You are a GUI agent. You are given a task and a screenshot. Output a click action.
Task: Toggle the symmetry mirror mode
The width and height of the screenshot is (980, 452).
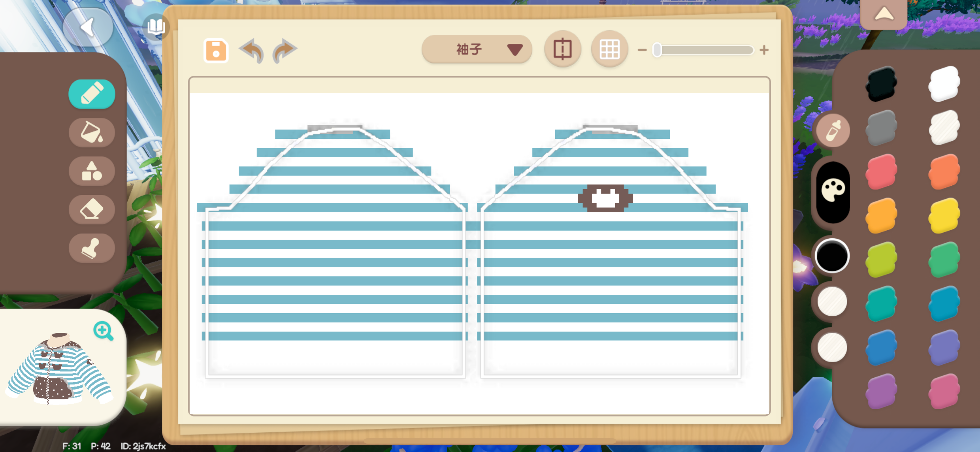[562, 49]
